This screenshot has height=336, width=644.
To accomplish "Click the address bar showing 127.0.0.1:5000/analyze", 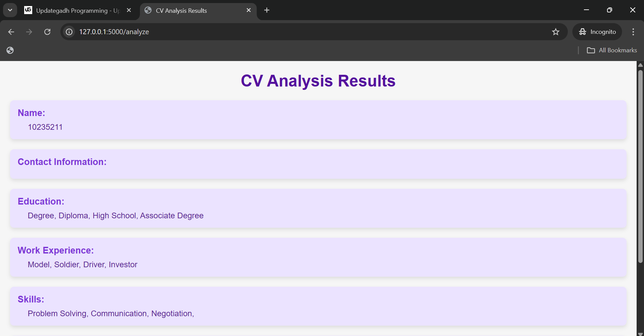I will click(235, 32).
